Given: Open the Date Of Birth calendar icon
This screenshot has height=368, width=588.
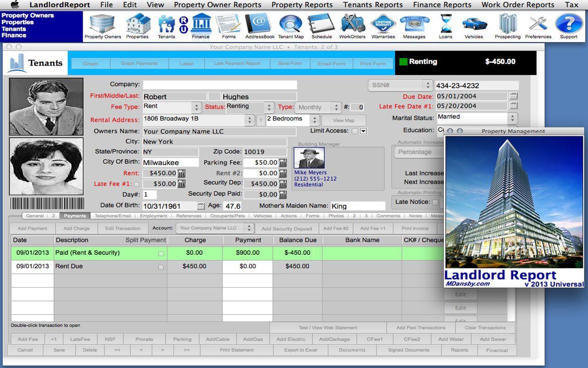Looking at the screenshot, I should point(201,206).
